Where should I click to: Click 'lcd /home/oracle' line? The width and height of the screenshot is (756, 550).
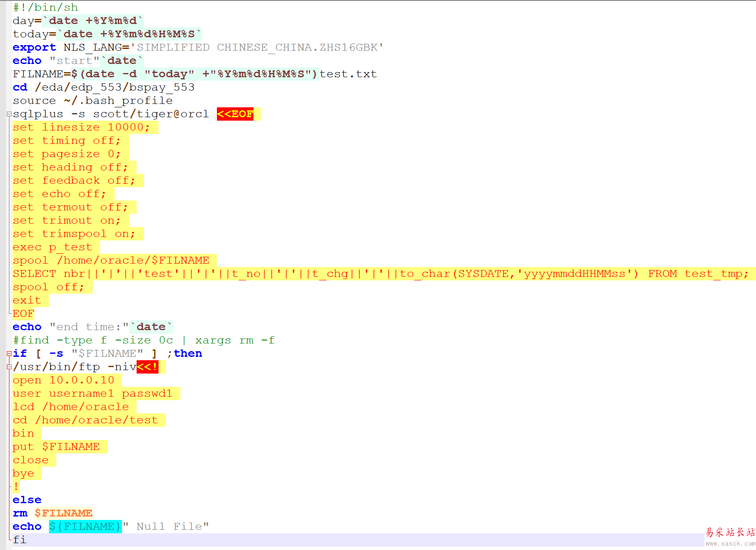pyautogui.click(x=70, y=407)
